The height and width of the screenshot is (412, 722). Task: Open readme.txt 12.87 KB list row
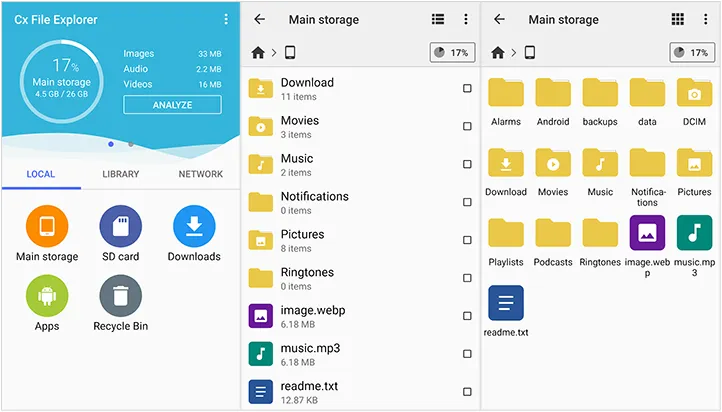361,392
